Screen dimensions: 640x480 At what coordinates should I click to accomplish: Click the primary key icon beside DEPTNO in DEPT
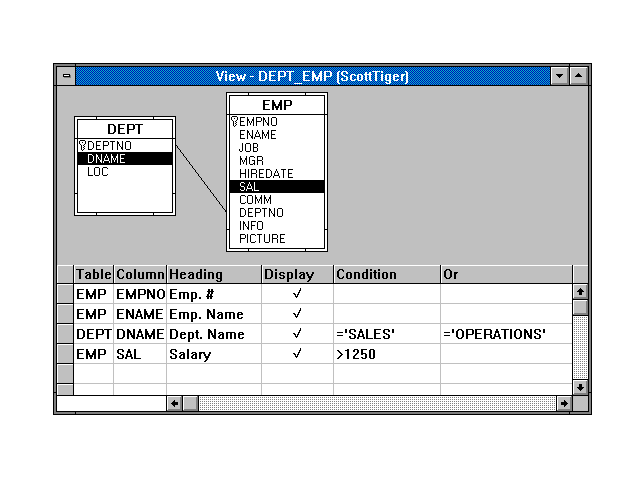82,146
